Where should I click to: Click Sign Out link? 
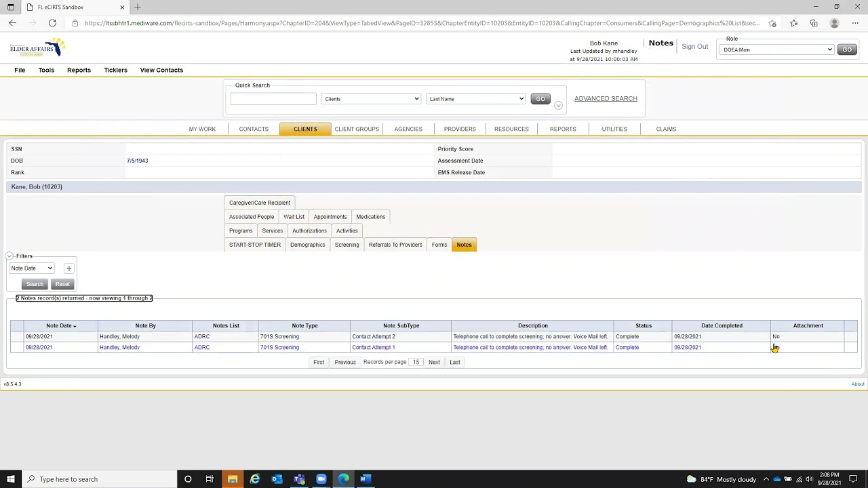click(x=694, y=47)
